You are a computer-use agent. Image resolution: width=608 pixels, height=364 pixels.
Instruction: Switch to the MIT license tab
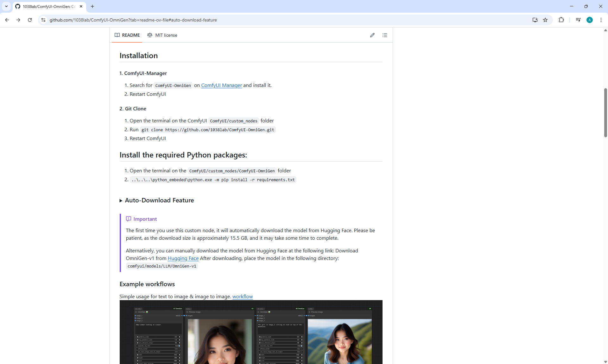[162, 35]
